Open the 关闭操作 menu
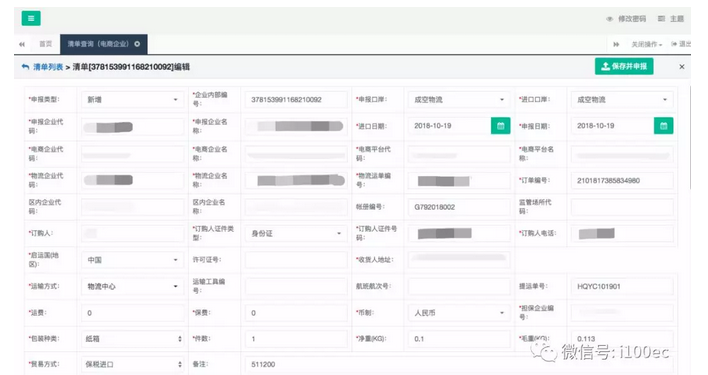The height and width of the screenshot is (375, 708). (x=647, y=44)
